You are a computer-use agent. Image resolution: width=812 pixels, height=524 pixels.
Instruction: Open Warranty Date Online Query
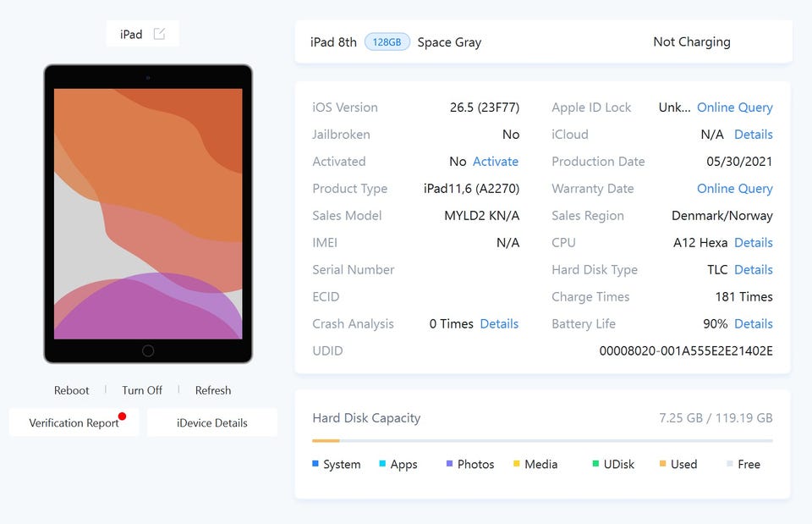735,189
